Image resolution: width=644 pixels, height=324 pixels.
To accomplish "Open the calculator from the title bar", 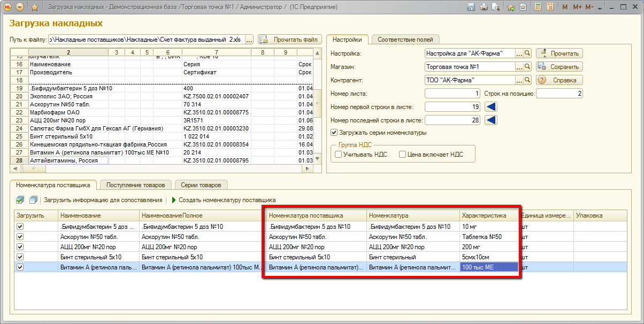I will tap(538, 7).
